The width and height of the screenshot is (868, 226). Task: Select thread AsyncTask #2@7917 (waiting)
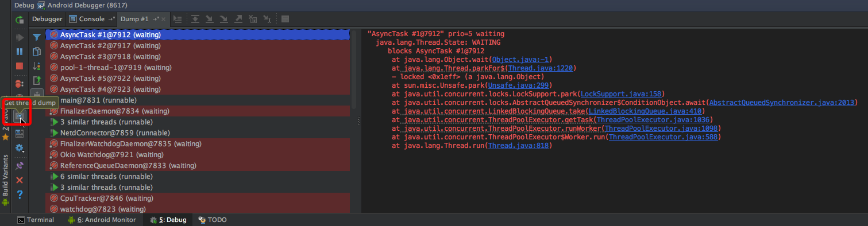point(198,46)
